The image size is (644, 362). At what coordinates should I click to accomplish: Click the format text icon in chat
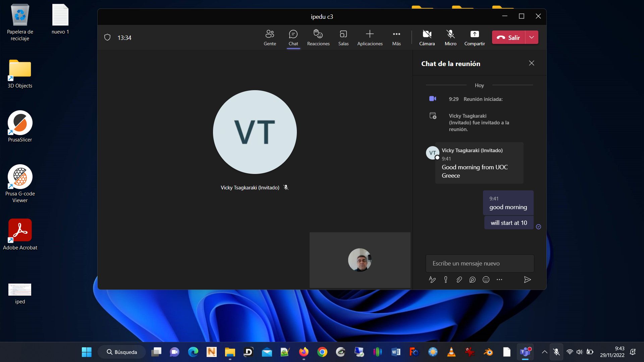(x=432, y=280)
